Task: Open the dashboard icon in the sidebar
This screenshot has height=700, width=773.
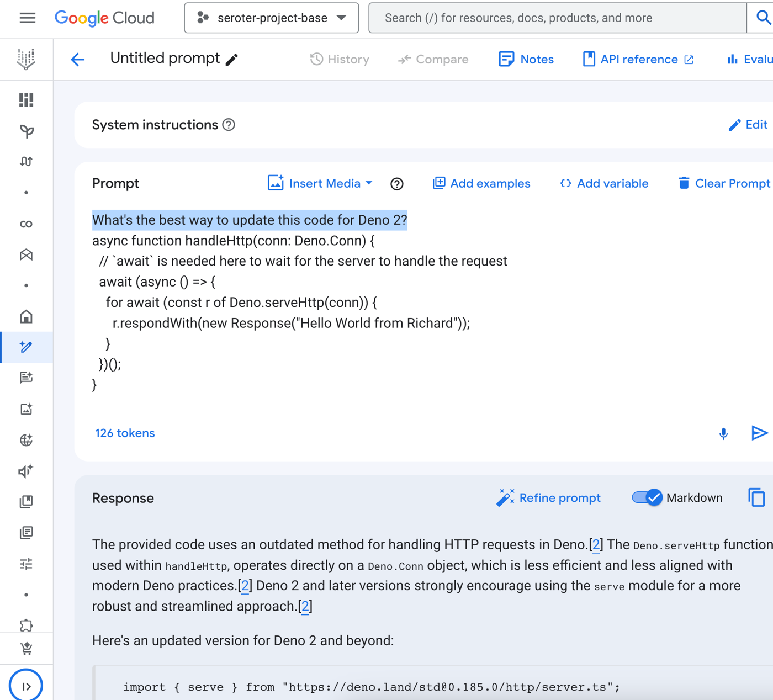Action: [x=26, y=100]
